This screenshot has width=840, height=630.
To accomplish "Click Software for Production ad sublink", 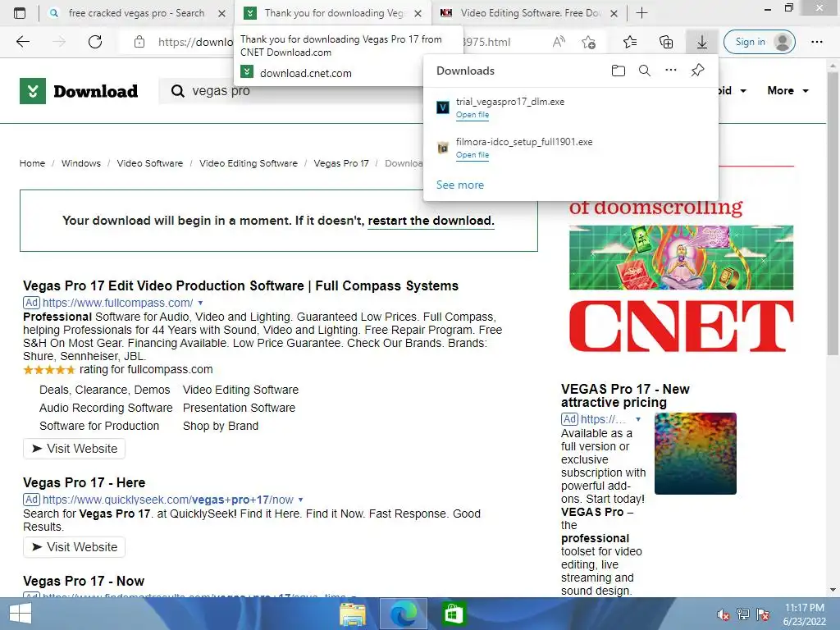I will [x=99, y=427].
